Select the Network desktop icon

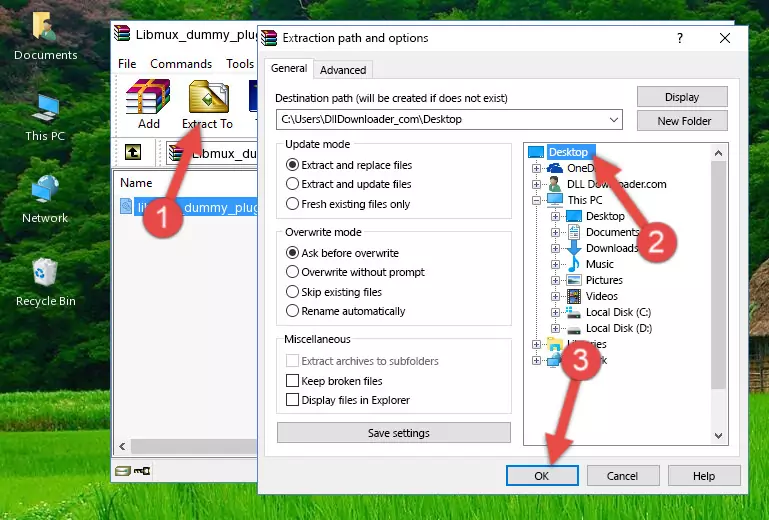(45, 200)
